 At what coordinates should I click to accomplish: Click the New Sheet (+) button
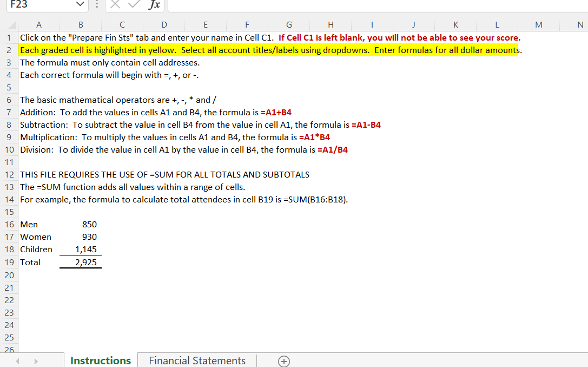pos(283,361)
